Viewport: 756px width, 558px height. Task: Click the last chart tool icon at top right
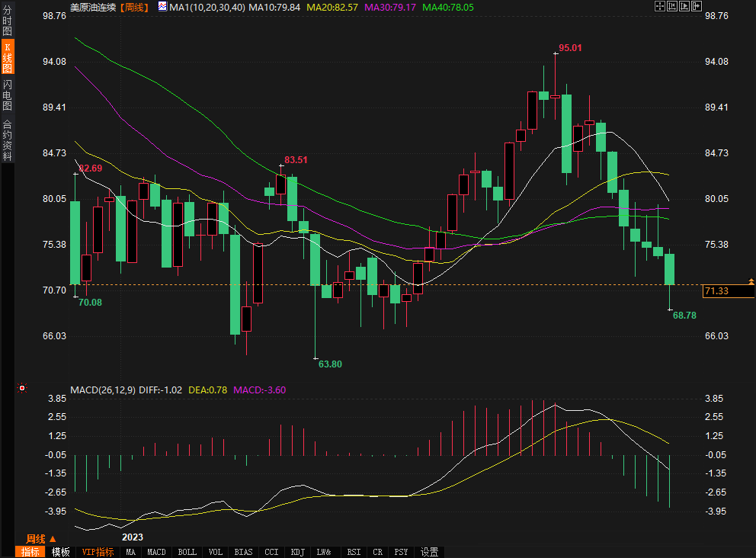tap(696, 6)
